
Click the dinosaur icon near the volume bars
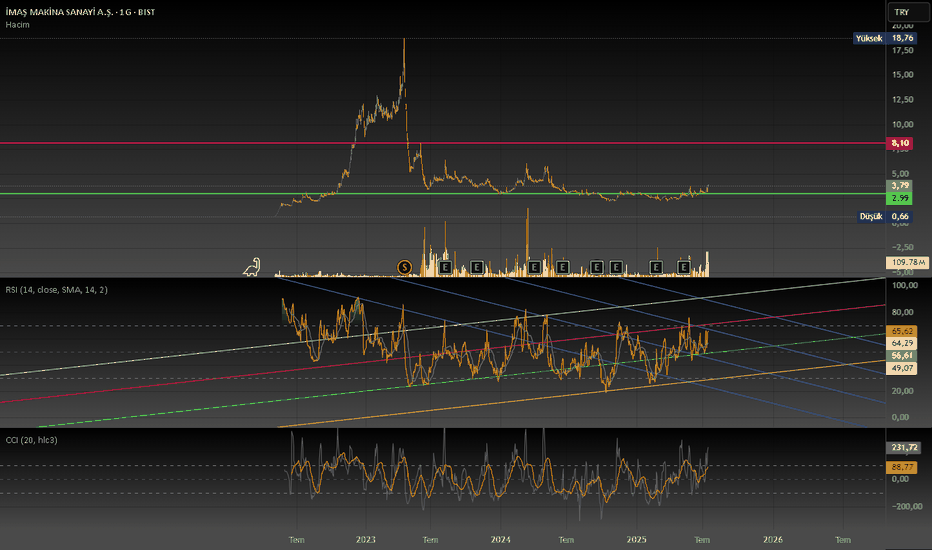point(252,267)
